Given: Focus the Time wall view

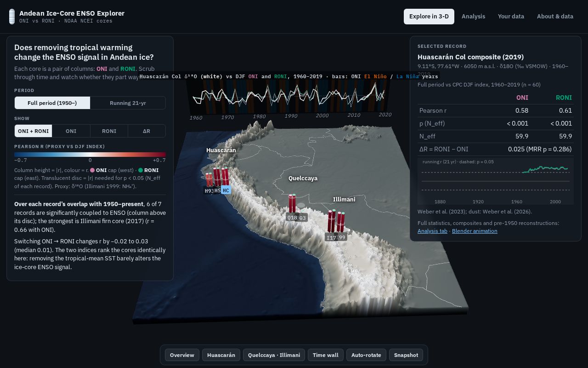Looking at the screenshot, I should 326,355.
